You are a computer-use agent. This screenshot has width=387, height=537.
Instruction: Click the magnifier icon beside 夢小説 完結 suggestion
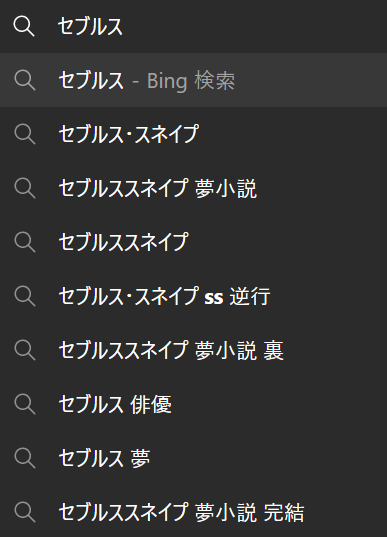click(25, 512)
